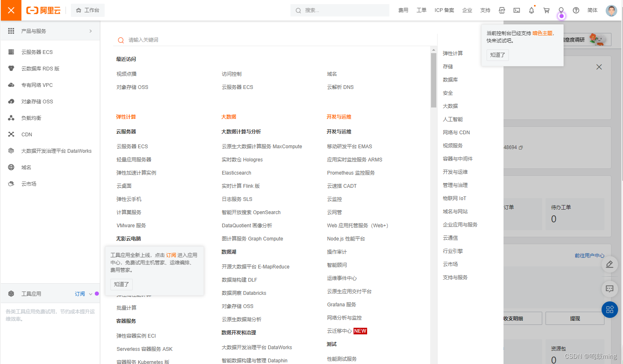Click the 订阅 link beside 工具应用
The image size is (623, 364).
(x=80, y=294)
